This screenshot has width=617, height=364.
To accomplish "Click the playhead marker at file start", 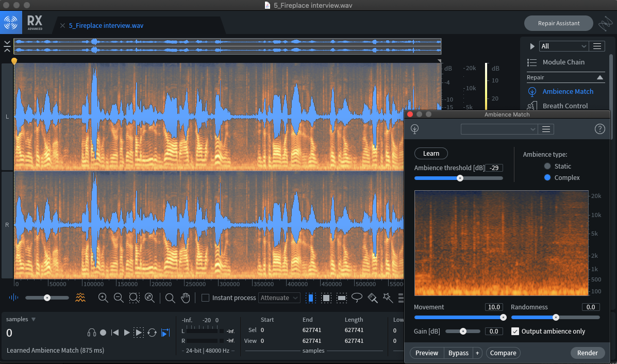I will 14,61.
